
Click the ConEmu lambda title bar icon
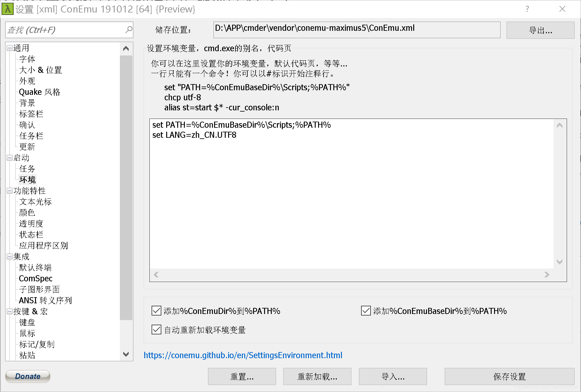[7, 9]
